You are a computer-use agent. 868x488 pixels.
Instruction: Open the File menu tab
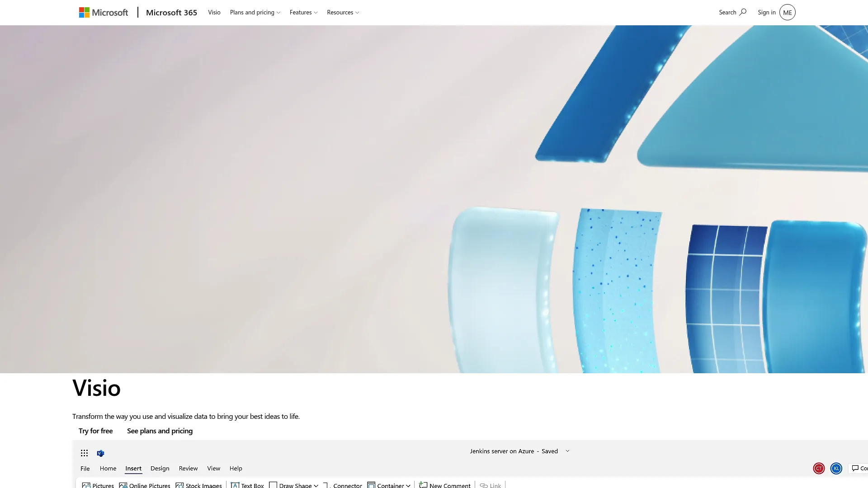tap(85, 469)
